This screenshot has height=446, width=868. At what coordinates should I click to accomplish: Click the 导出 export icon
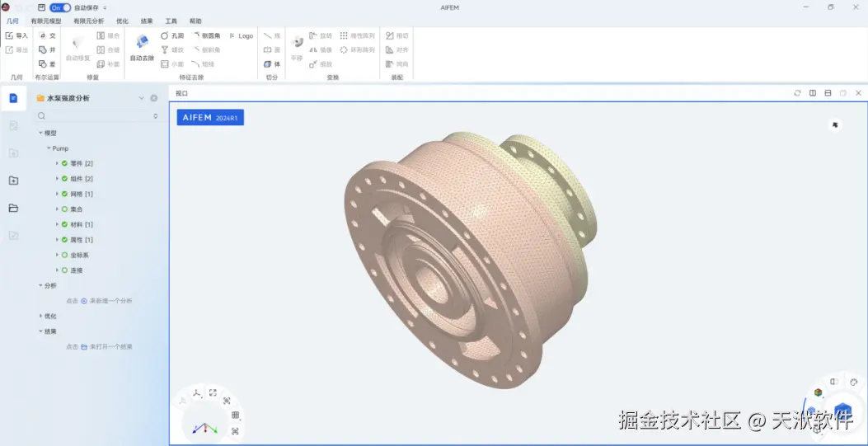coord(9,49)
